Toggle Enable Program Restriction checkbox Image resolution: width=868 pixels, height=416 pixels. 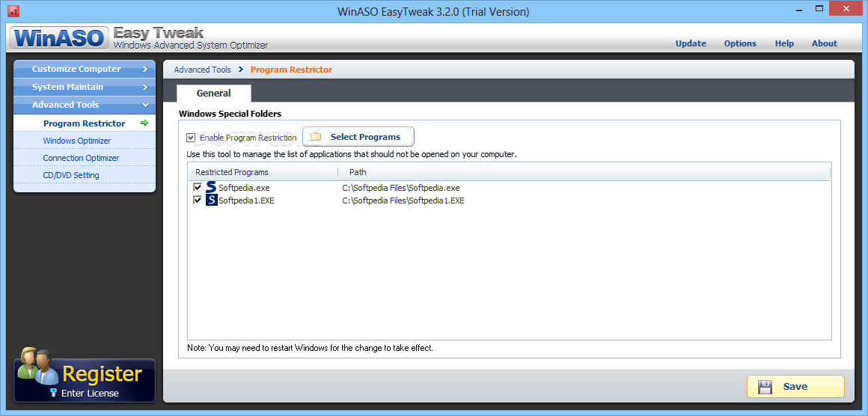click(191, 137)
